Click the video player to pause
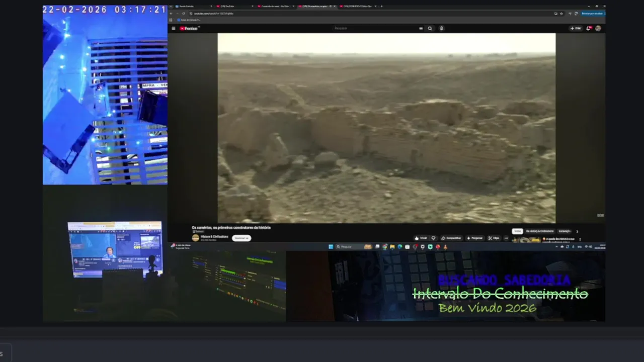The height and width of the screenshot is (362, 644). (x=386, y=128)
